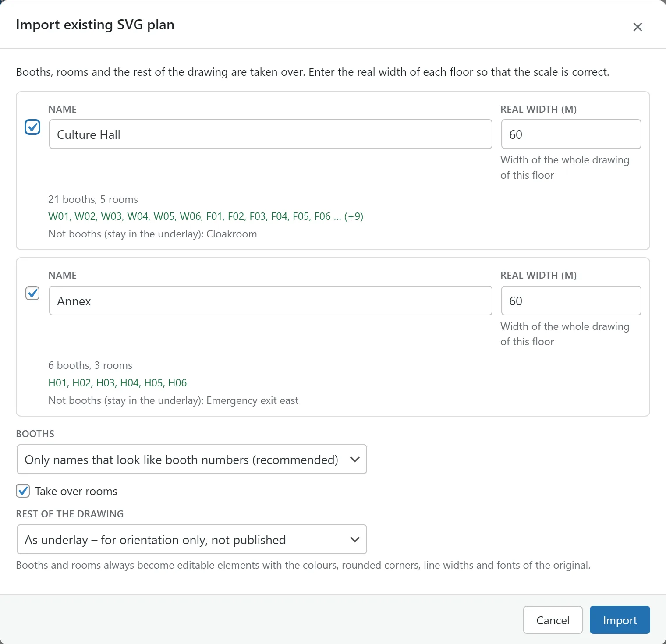Click the Import button
The height and width of the screenshot is (644, 666).
point(620,620)
